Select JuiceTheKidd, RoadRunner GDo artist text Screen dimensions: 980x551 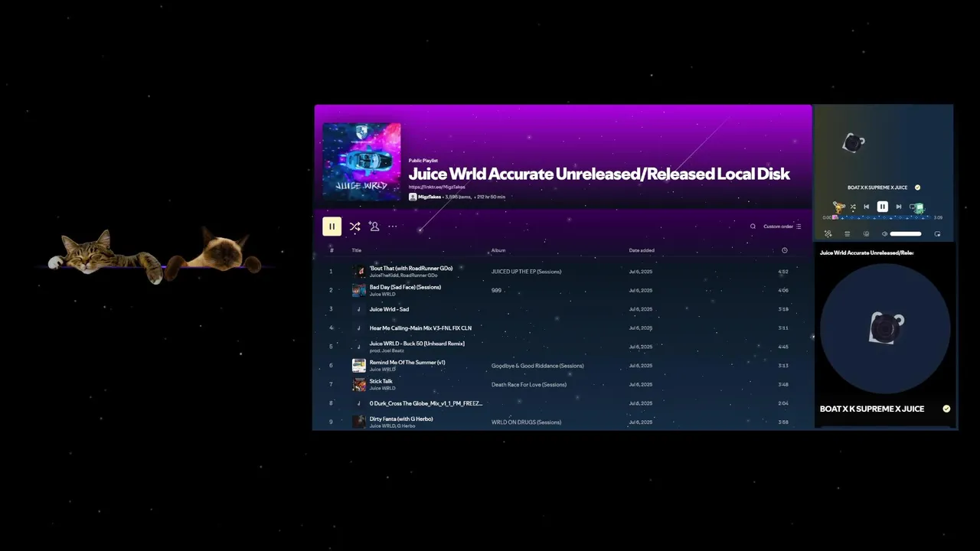click(403, 275)
